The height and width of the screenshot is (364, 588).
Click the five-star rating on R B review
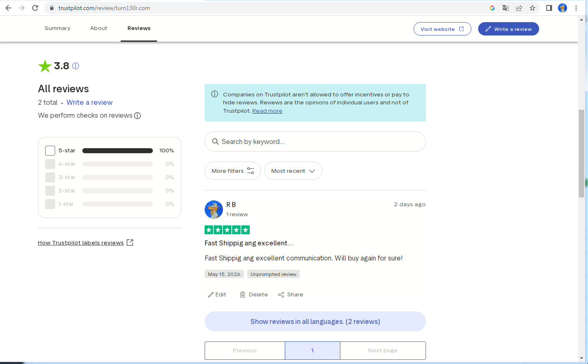pyautogui.click(x=227, y=230)
